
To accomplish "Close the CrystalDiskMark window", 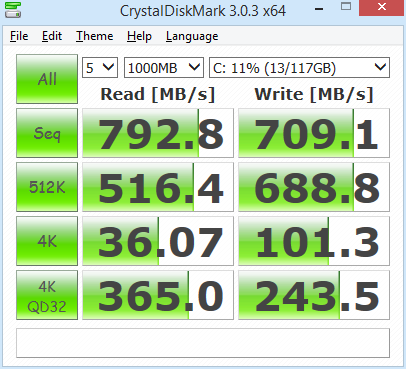I will pyautogui.click(x=382, y=7).
